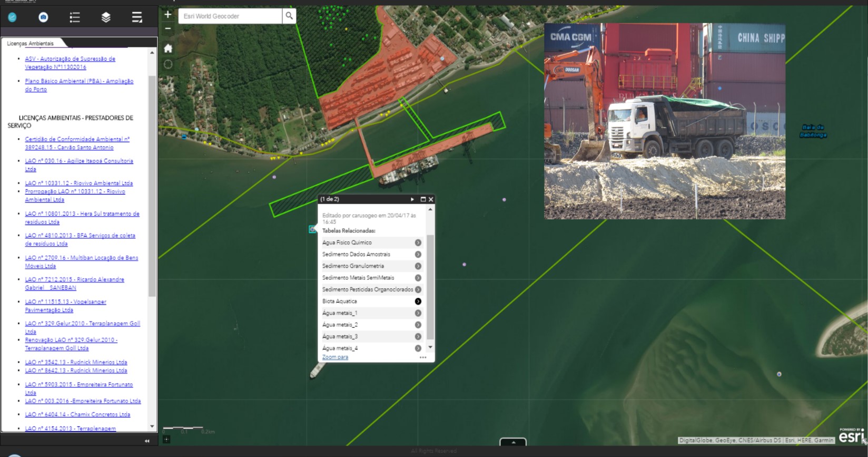Open Renovação LAO 329.Gelur.2010 link
The height and width of the screenshot is (457, 868).
[x=71, y=344]
